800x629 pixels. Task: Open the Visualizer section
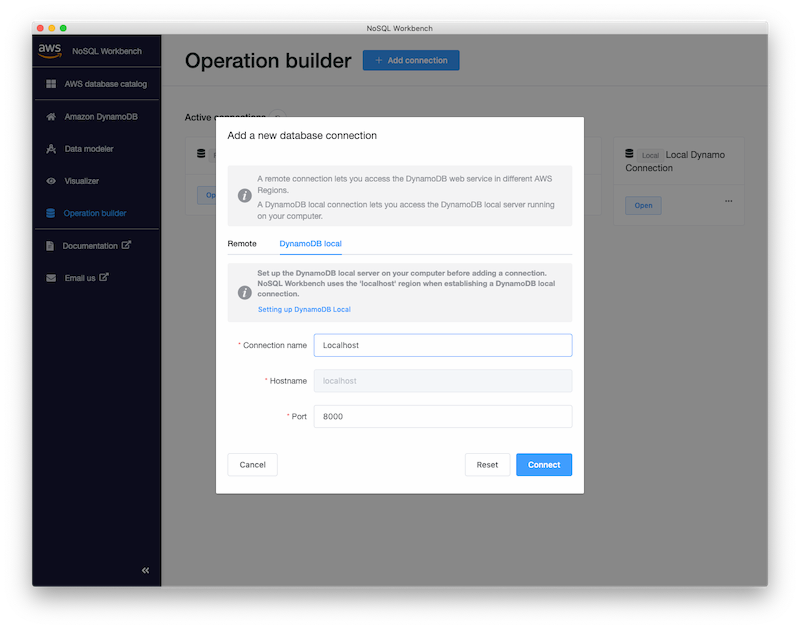(97, 181)
